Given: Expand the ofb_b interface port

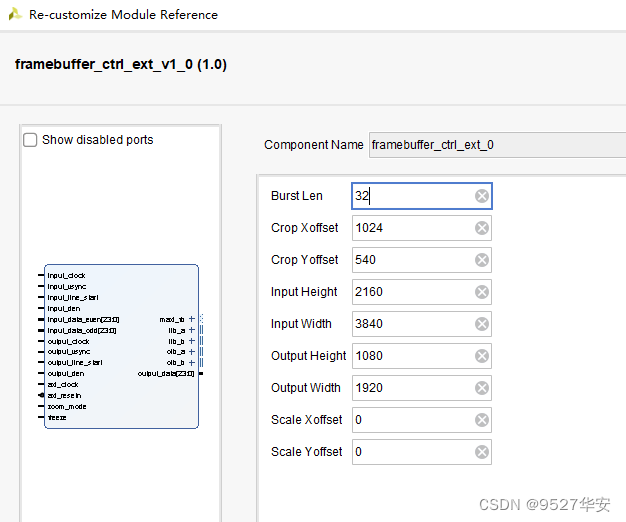Looking at the screenshot, I should [x=192, y=362].
